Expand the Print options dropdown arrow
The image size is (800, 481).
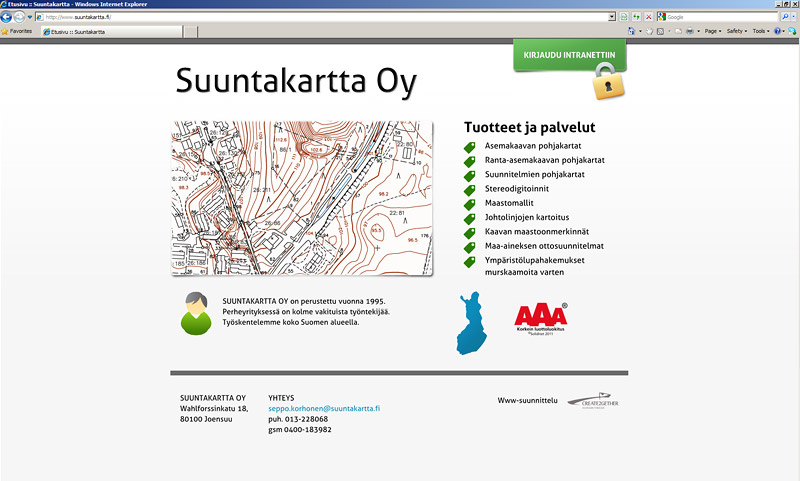(698, 31)
